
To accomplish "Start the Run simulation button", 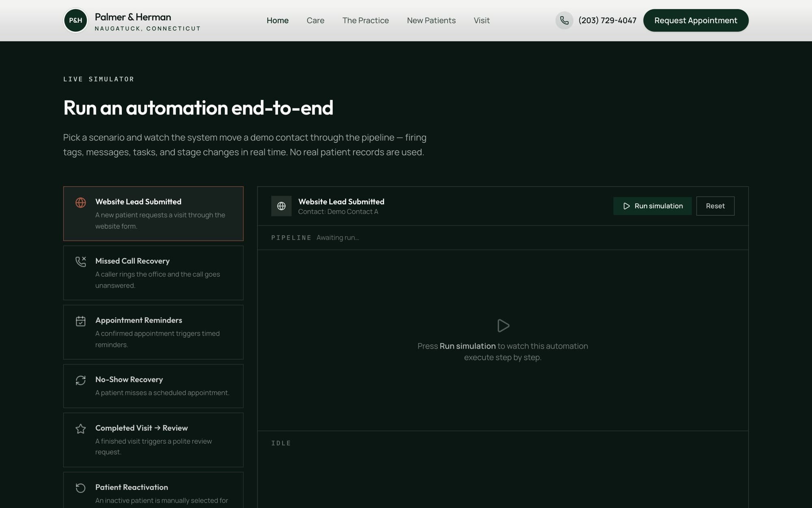I will pyautogui.click(x=652, y=206).
